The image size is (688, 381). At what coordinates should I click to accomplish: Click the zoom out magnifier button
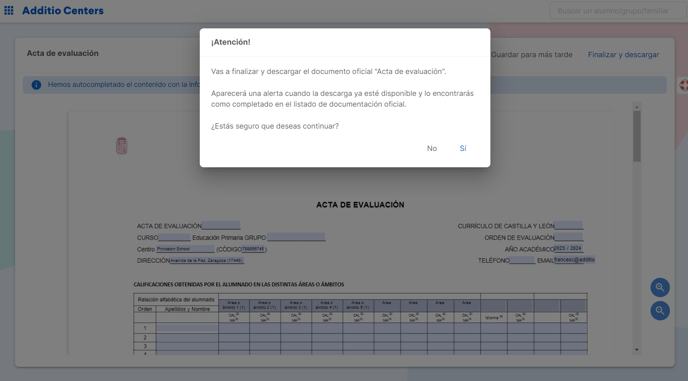point(660,311)
